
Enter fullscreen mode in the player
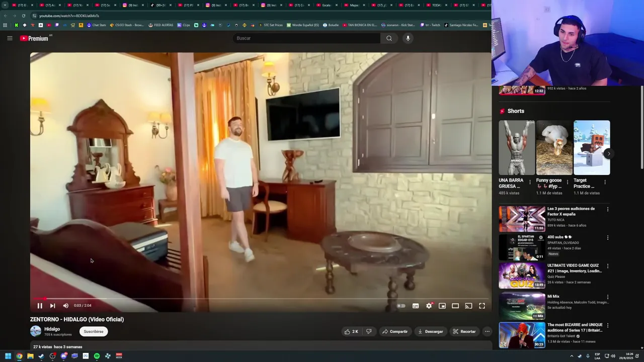[x=482, y=306]
